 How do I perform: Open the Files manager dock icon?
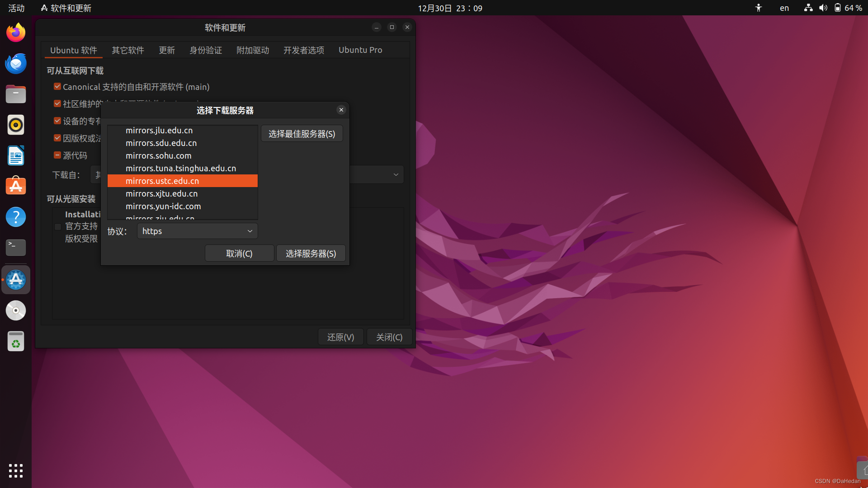click(x=16, y=94)
